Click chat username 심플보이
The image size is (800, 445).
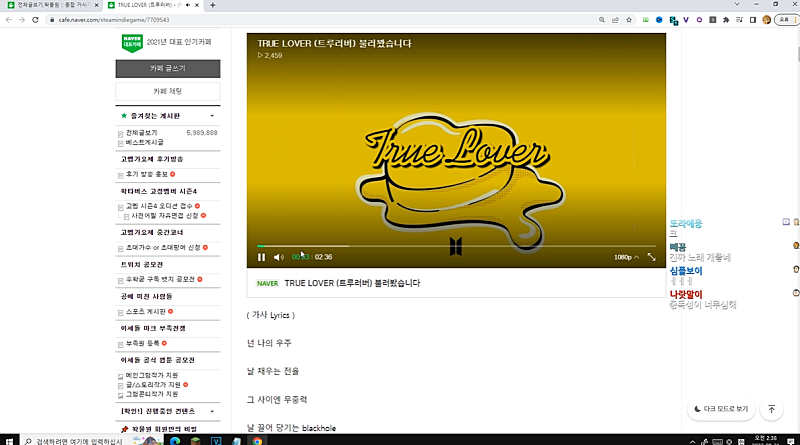[686, 271]
